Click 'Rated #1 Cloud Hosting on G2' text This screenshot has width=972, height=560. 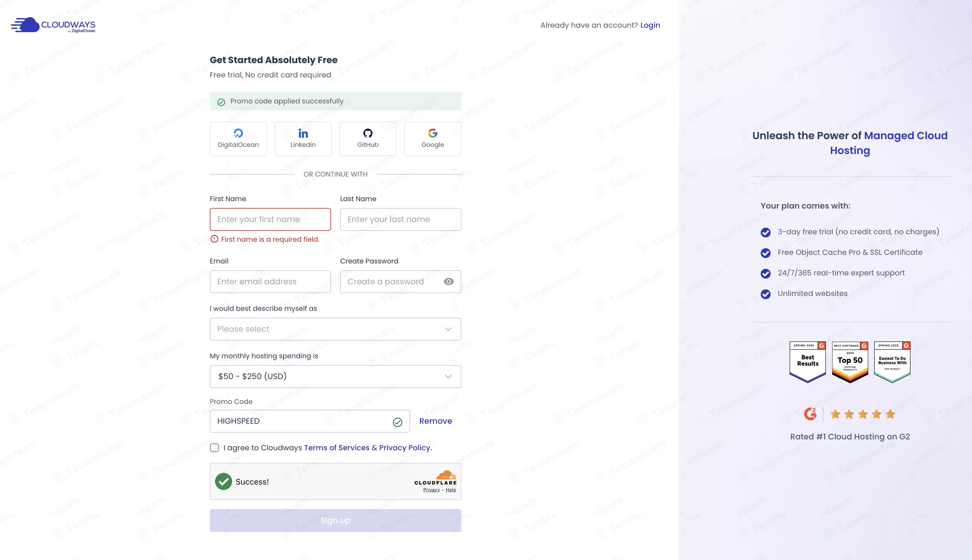[850, 437]
